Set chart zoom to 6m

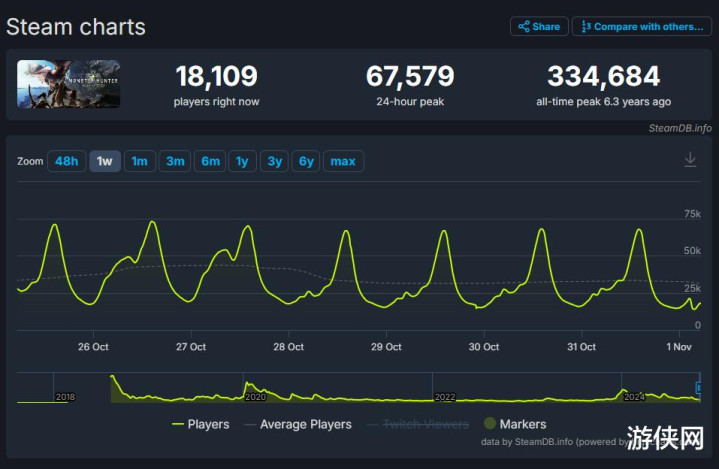click(x=210, y=161)
